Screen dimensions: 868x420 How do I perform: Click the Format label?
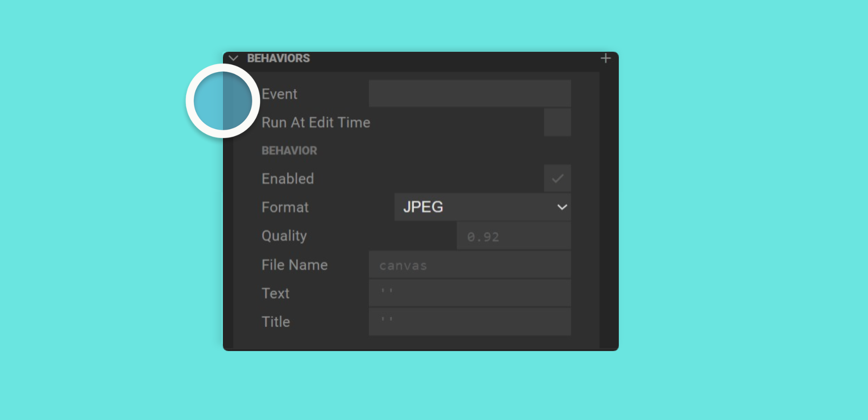(x=285, y=207)
